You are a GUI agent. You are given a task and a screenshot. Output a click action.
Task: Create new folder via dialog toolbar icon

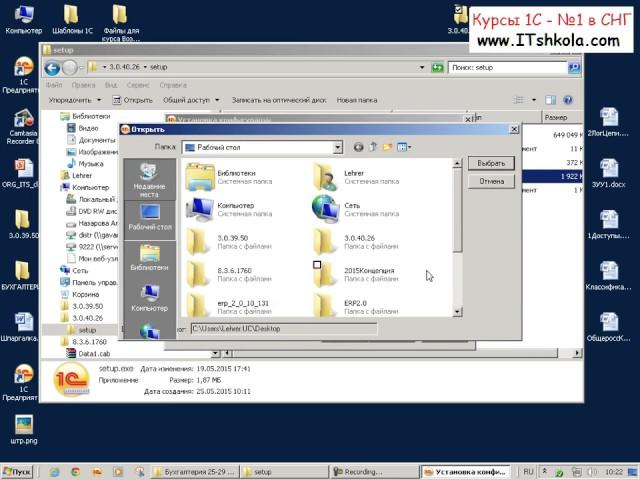pyautogui.click(x=387, y=147)
